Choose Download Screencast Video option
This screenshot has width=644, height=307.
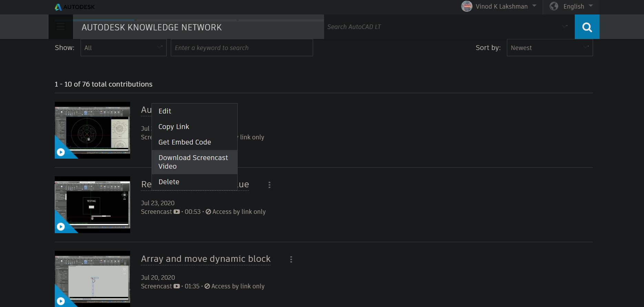click(x=193, y=162)
